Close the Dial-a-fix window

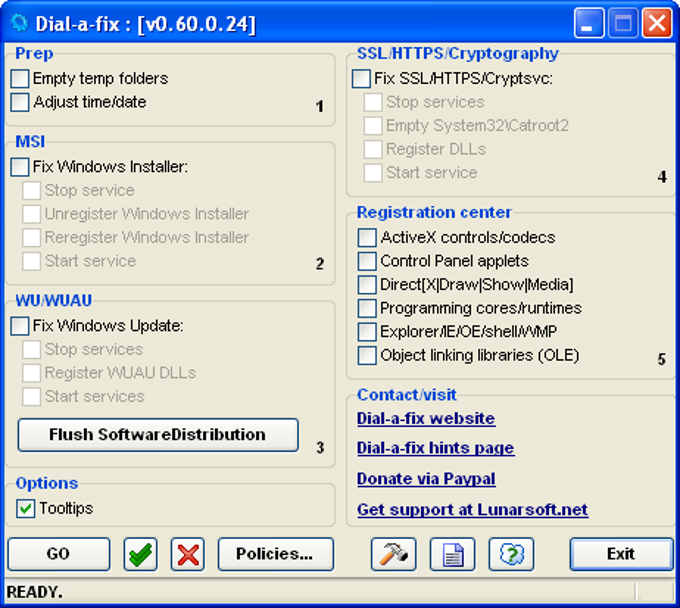657,23
